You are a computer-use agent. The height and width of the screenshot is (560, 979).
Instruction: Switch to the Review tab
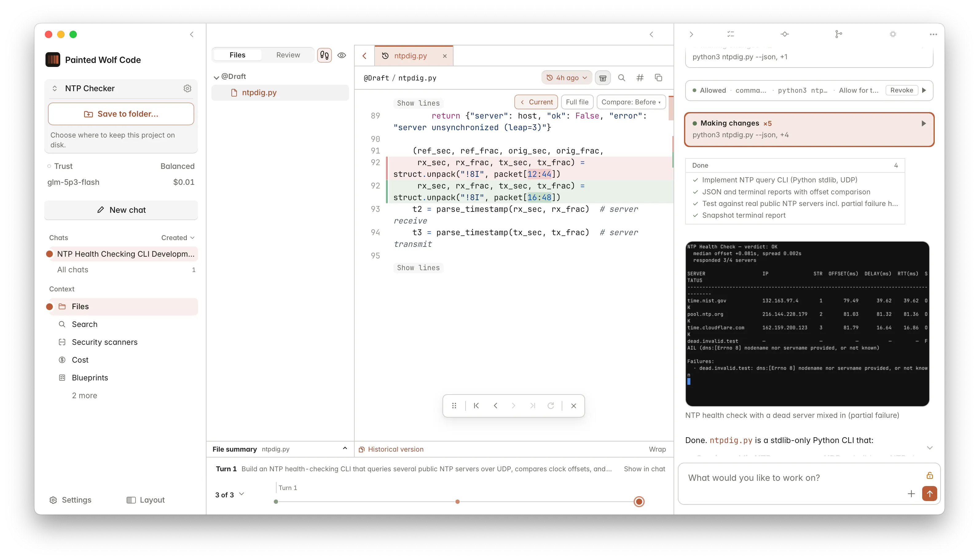tap(288, 55)
